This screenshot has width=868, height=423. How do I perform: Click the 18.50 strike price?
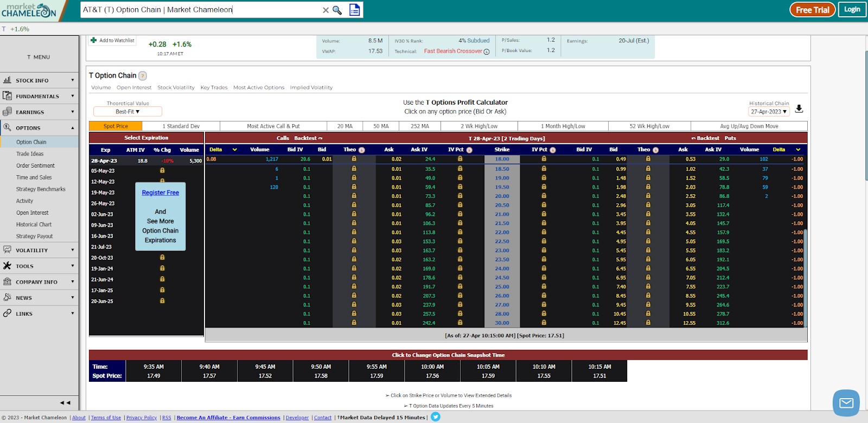[x=502, y=169]
